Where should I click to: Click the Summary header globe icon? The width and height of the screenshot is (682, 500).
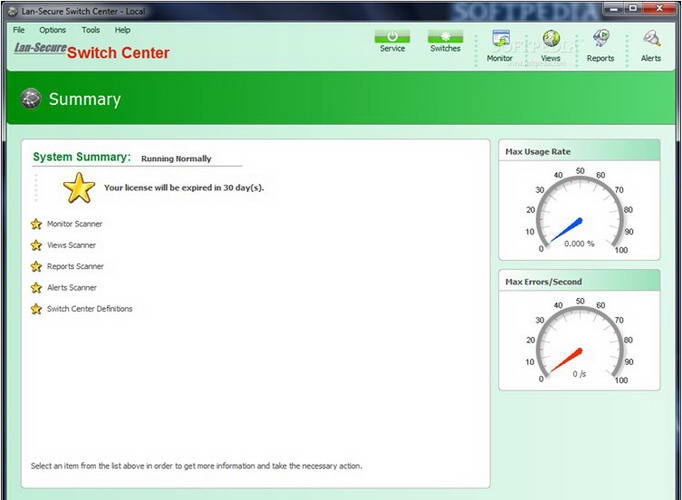(31, 98)
